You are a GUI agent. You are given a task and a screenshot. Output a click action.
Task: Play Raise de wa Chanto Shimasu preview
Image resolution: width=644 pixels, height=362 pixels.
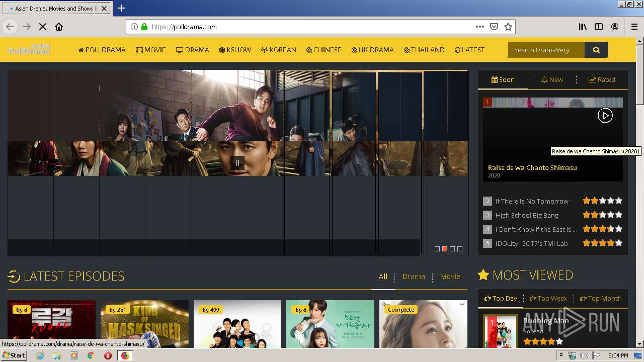[605, 116]
